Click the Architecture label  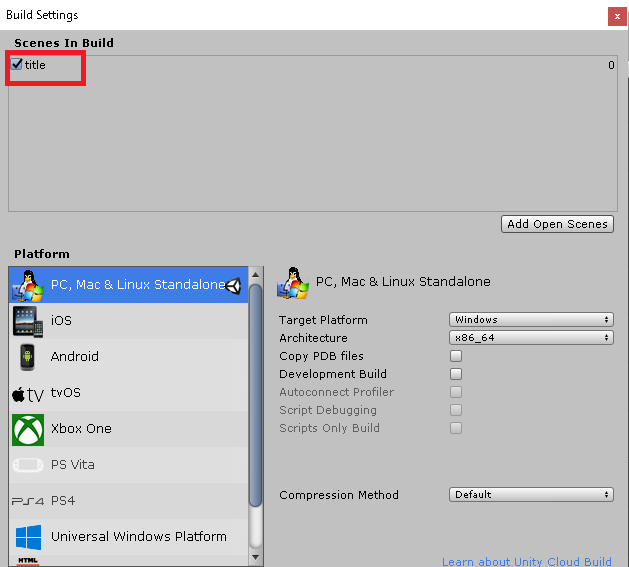313,338
